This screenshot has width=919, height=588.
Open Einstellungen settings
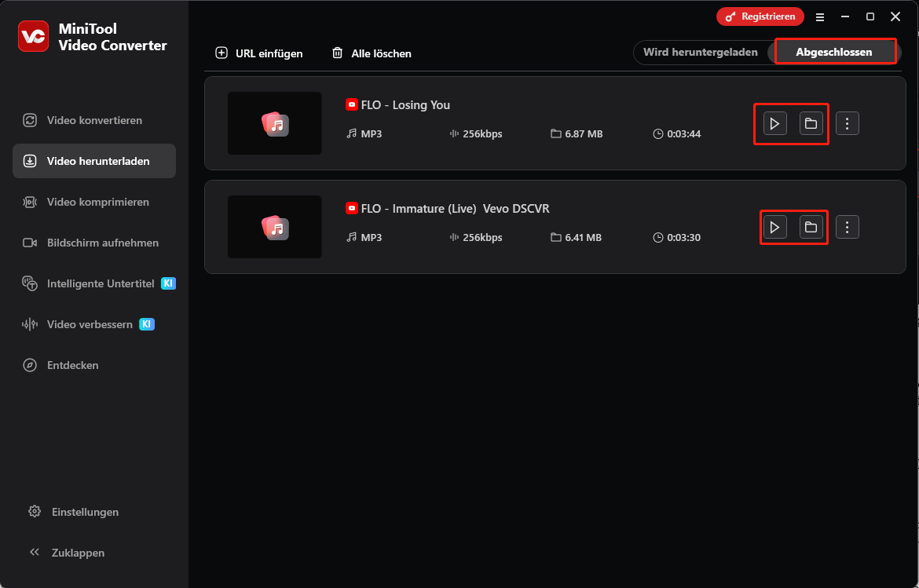click(73, 512)
